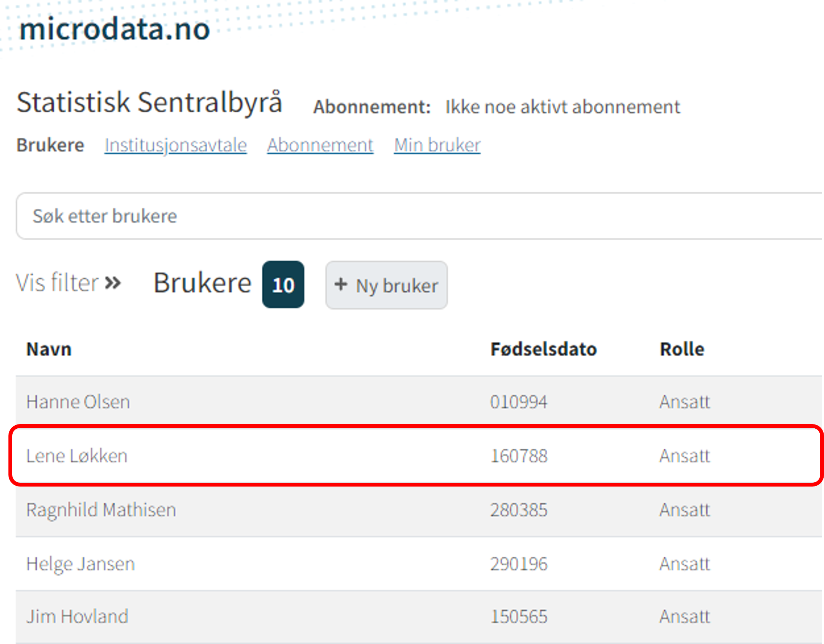Select the Hanne Olsen user row
Screen dimensions: 824x644
coord(78,402)
